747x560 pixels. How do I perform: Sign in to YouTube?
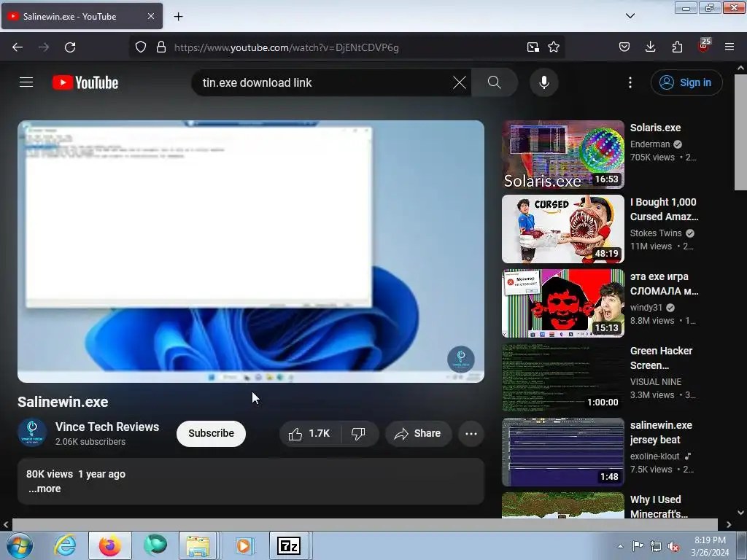686,82
